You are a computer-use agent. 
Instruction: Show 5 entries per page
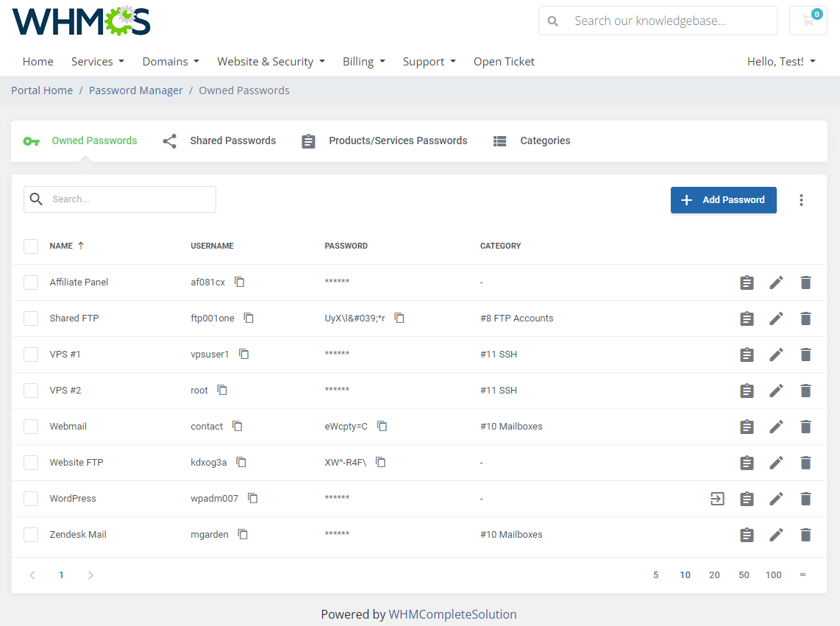click(x=655, y=575)
